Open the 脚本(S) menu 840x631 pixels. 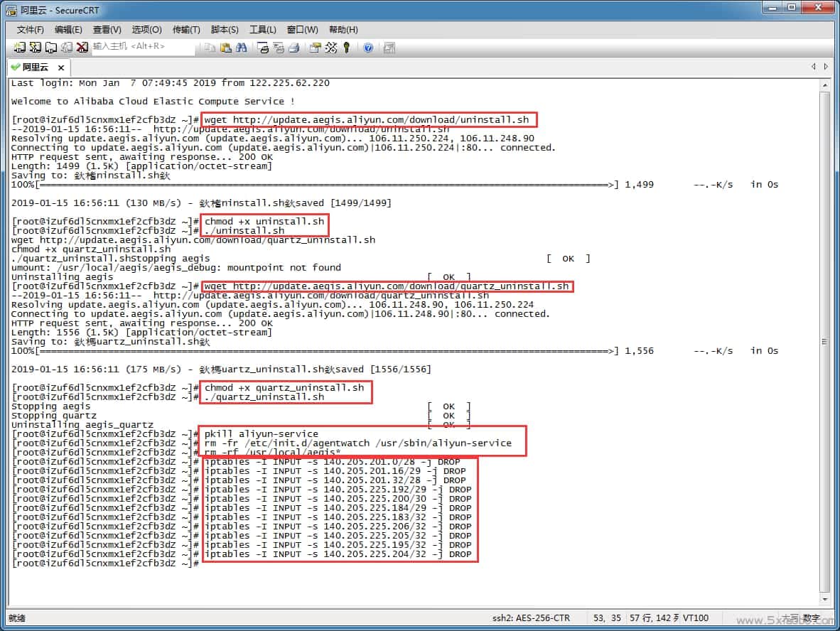(x=225, y=30)
